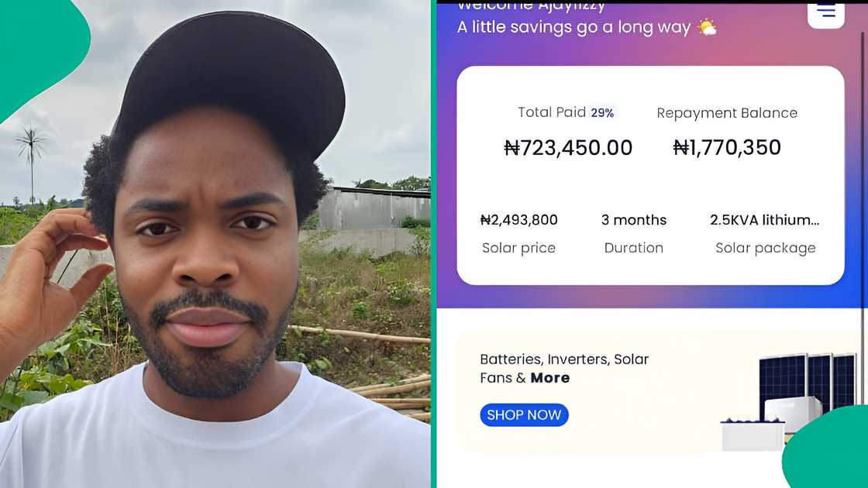The height and width of the screenshot is (488, 868).
Task: Tap the 29% payment progress indicator
Action: click(x=602, y=112)
